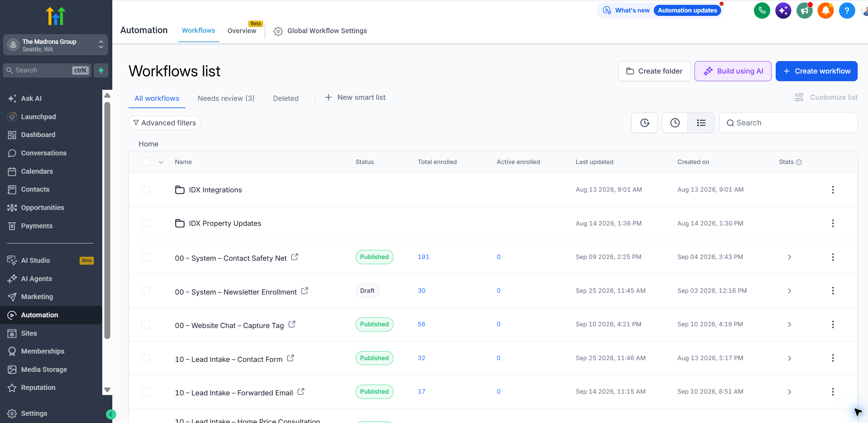
Task: Open more options for IDX Integrations folder
Action: pos(833,190)
